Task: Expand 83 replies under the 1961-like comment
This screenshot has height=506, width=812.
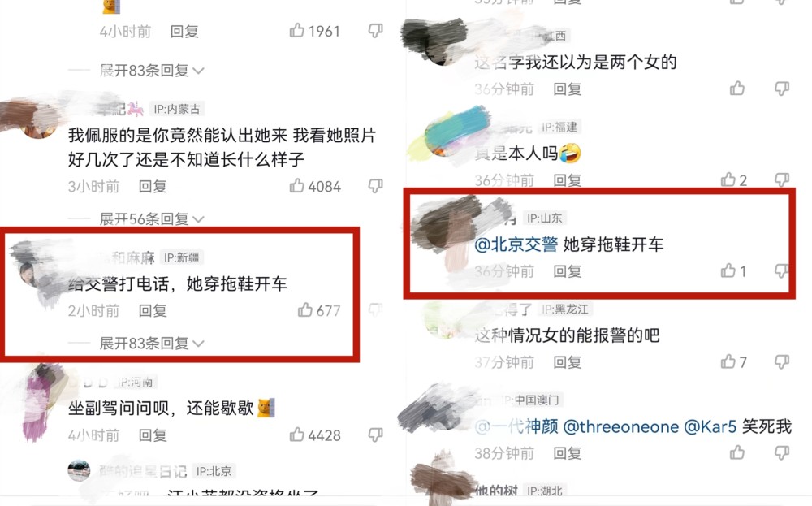Action: tap(152, 71)
